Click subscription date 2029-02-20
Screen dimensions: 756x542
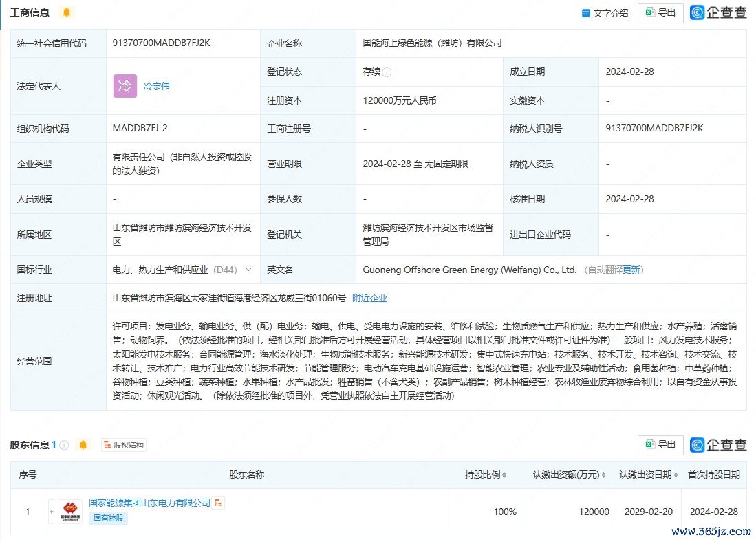(649, 512)
